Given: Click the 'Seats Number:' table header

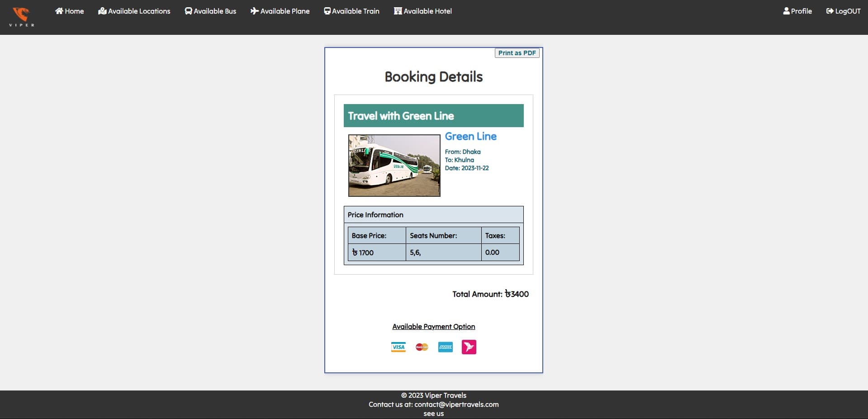Looking at the screenshot, I should (444, 236).
